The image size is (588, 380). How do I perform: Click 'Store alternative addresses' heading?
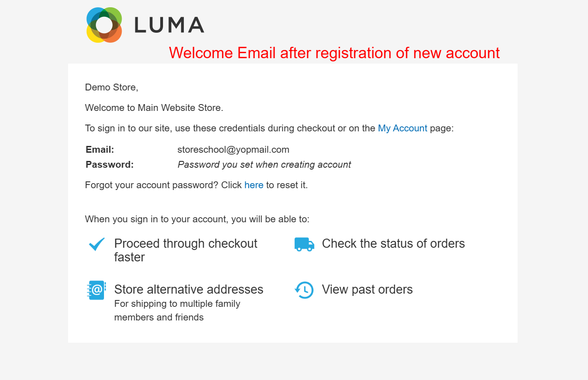[189, 290]
